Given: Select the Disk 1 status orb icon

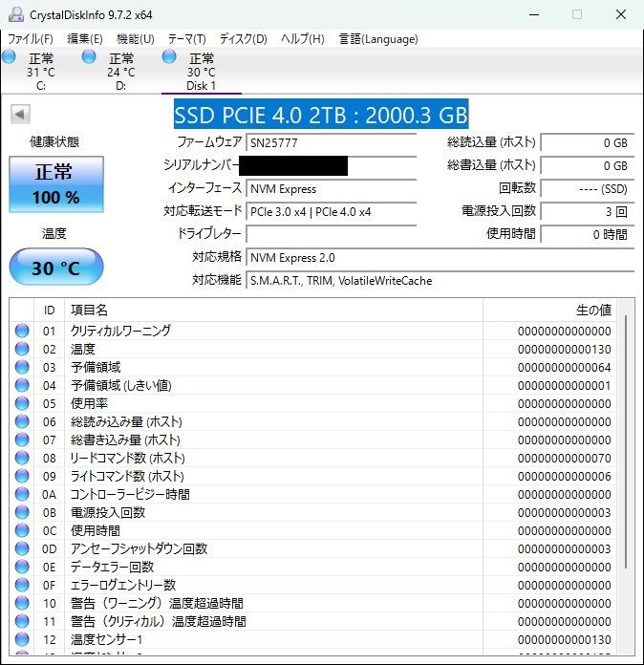Looking at the screenshot, I should click(169, 58).
